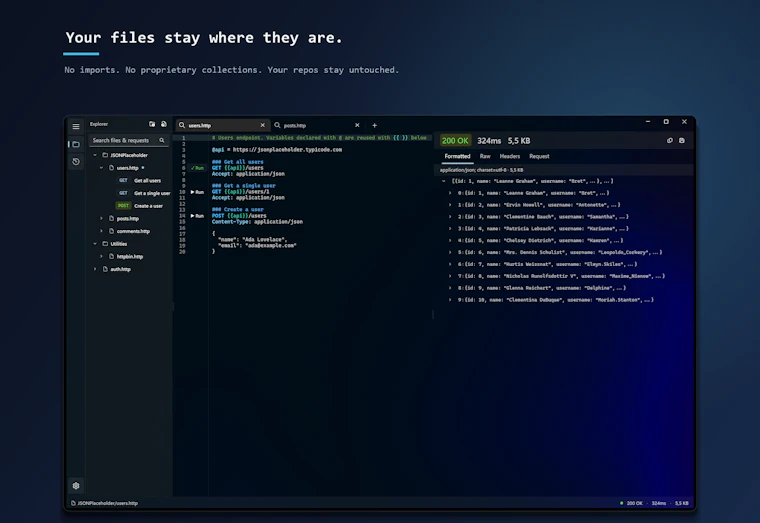Click the new file icon in Explorer header

(164, 124)
